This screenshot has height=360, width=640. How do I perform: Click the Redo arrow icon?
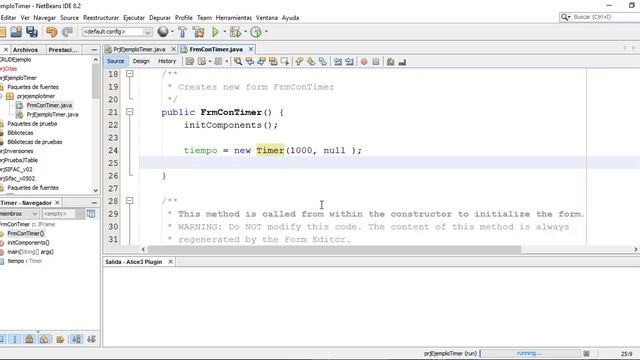(x=67, y=32)
